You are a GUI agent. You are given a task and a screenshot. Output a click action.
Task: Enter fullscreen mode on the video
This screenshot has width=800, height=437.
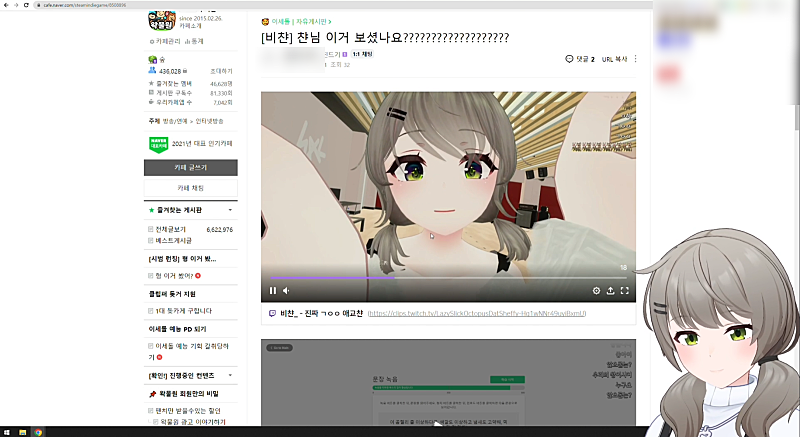(x=624, y=291)
